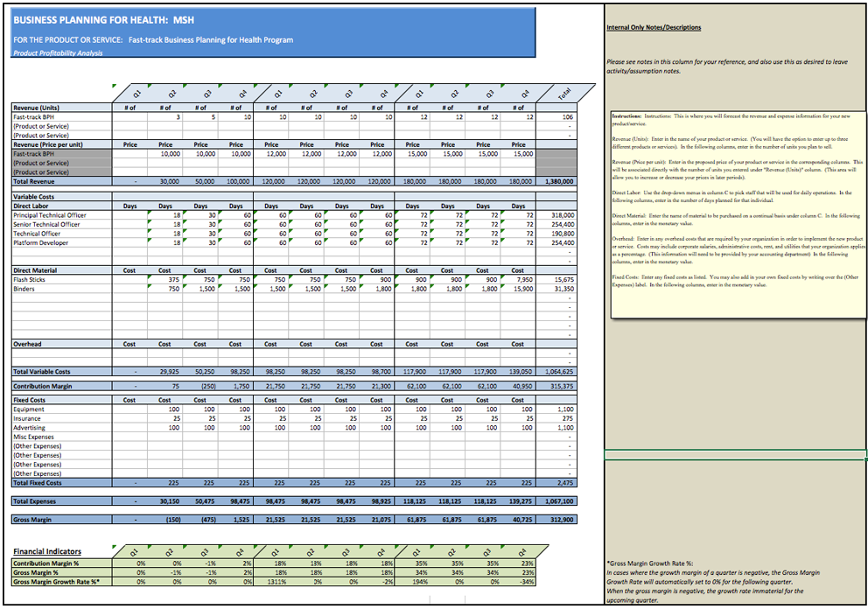Select the yellow "Instructions:" note box
The image size is (868, 609).
coord(738,214)
